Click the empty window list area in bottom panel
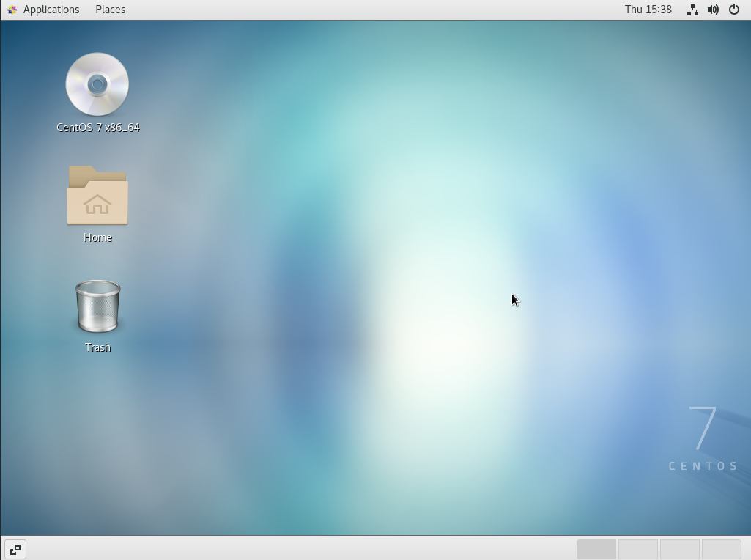 [293, 548]
